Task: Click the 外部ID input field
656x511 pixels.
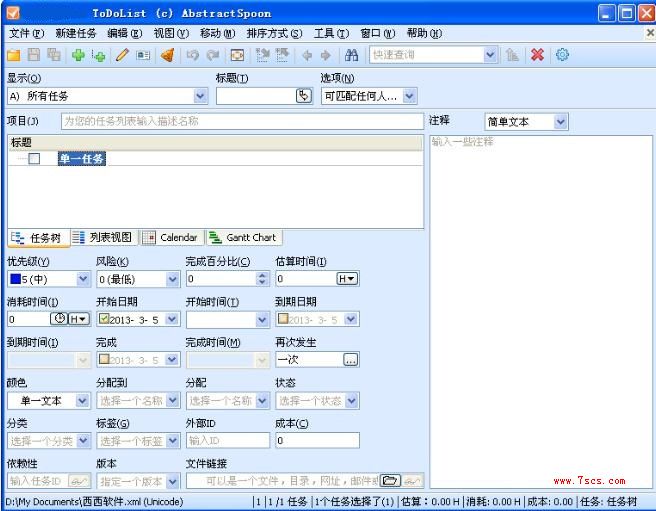Action: (x=228, y=440)
